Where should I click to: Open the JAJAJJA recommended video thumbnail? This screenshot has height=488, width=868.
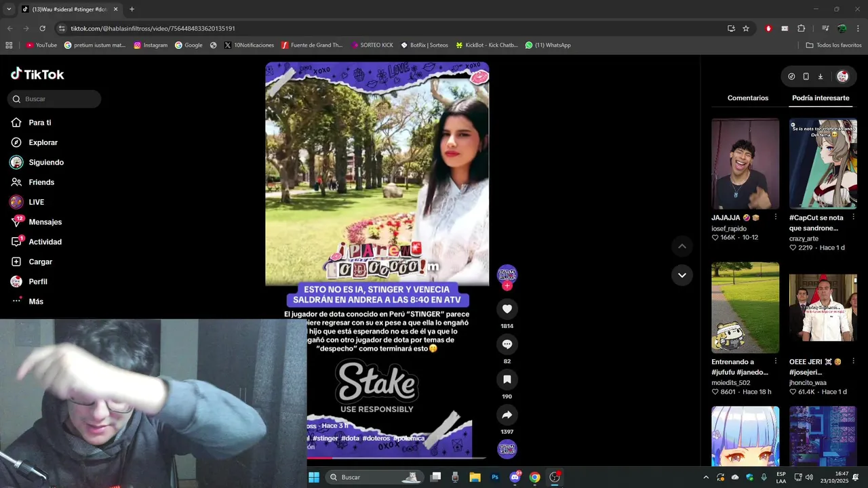(745, 163)
